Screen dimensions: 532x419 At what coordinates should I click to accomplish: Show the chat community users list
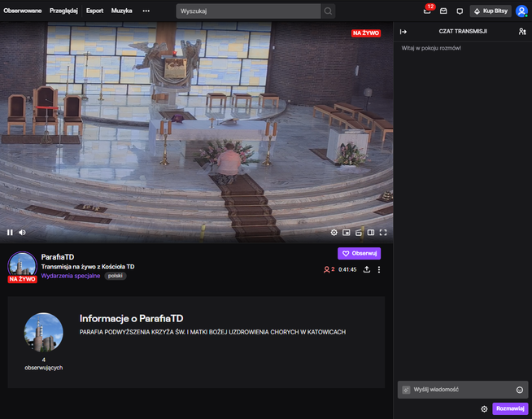coord(521,31)
